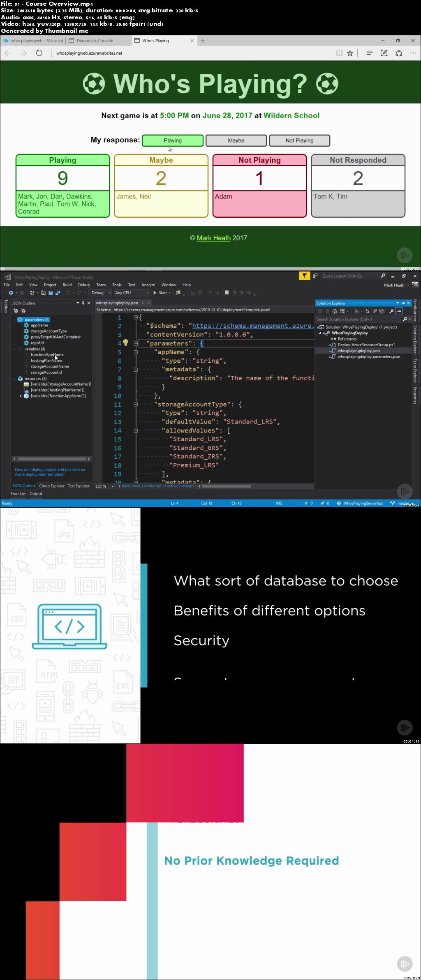Open the Toolbox side tab
This screenshot has width=421, height=980.
[6, 306]
